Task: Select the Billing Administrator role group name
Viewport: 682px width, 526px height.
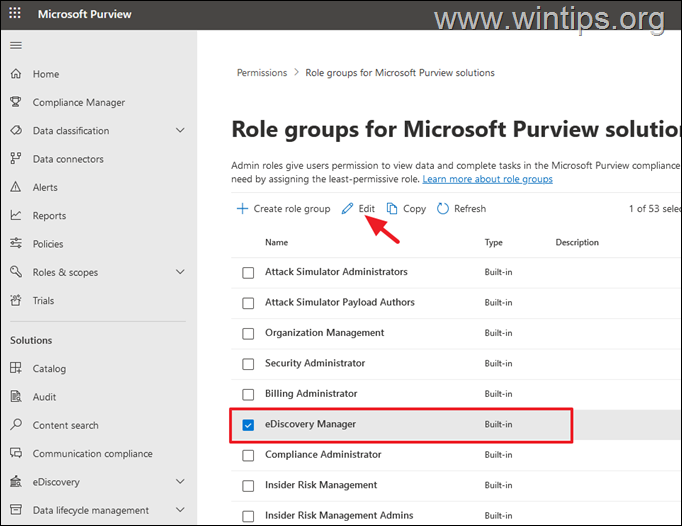Action: coord(311,394)
